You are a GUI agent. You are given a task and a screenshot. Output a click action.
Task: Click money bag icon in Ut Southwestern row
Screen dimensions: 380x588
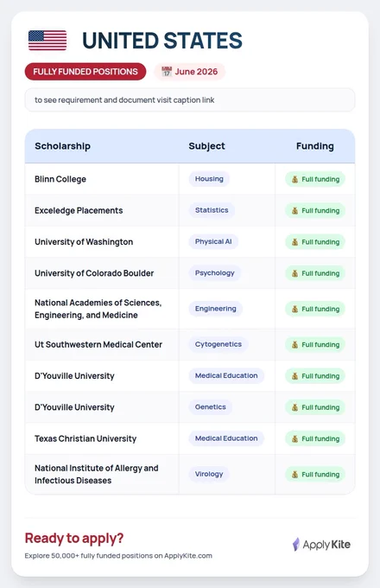point(295,344)
